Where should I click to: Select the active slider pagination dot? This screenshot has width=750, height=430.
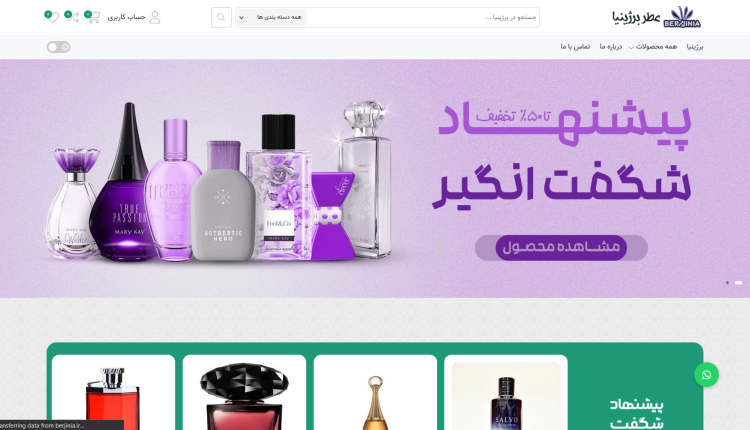pyautogui.click(x=739, y=283)
